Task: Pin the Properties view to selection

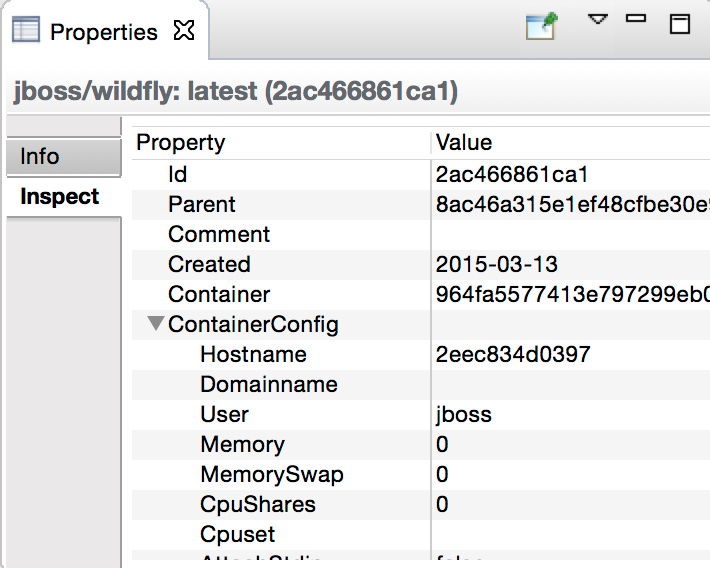Action: (x=541, y=26)
